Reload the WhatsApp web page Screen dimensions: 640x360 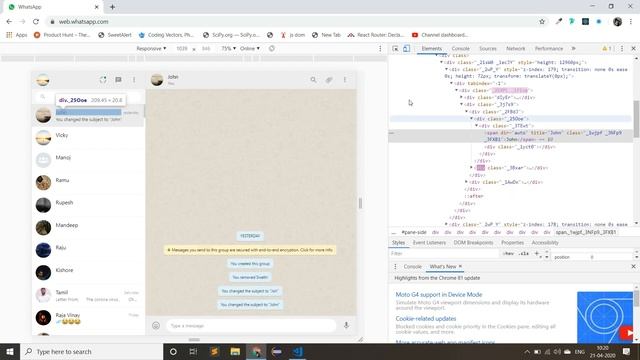pyautogui.click(x=36, y=22)
